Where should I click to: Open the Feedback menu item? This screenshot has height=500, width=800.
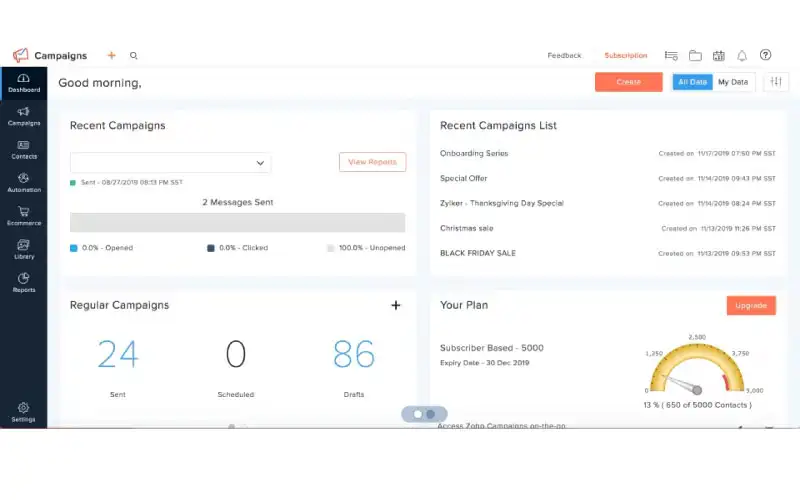coord(564,56)
